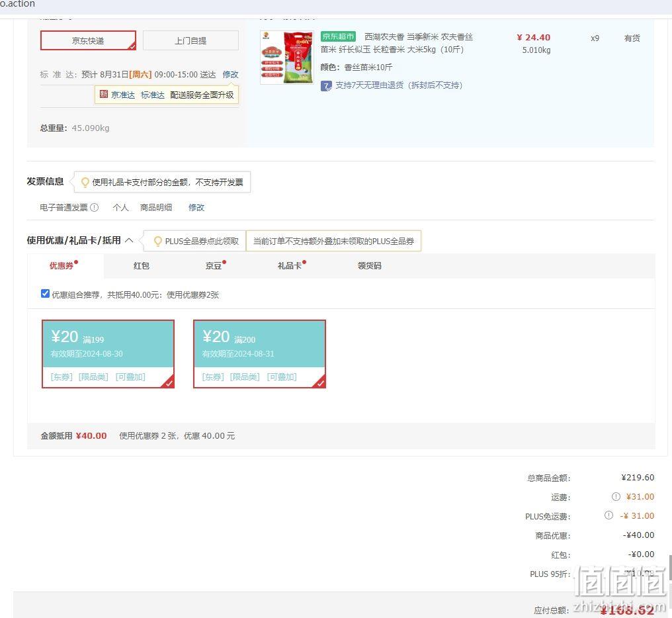Click the 7-day return policy icon

click(326, 86)
